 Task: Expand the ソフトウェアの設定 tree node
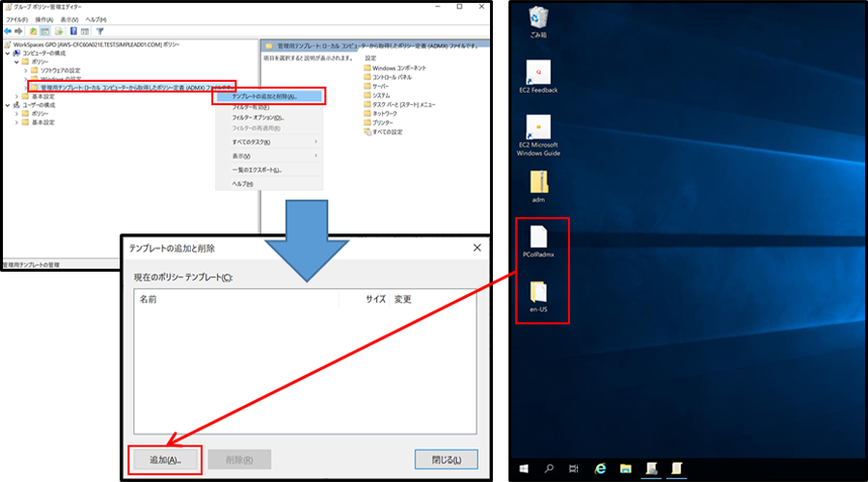(25, 70)
